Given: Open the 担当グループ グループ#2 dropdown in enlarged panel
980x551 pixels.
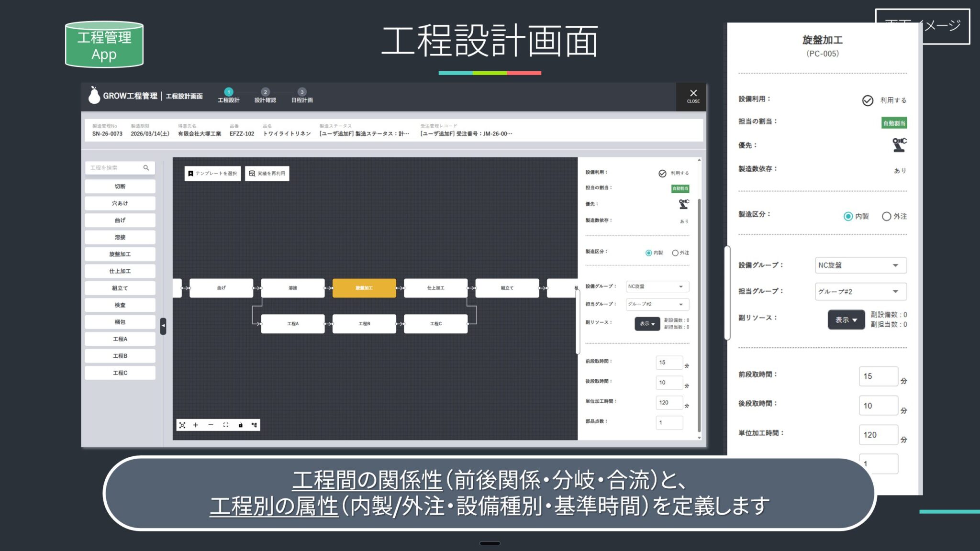Looking at the screenshot, I should (x=860, y=291).
